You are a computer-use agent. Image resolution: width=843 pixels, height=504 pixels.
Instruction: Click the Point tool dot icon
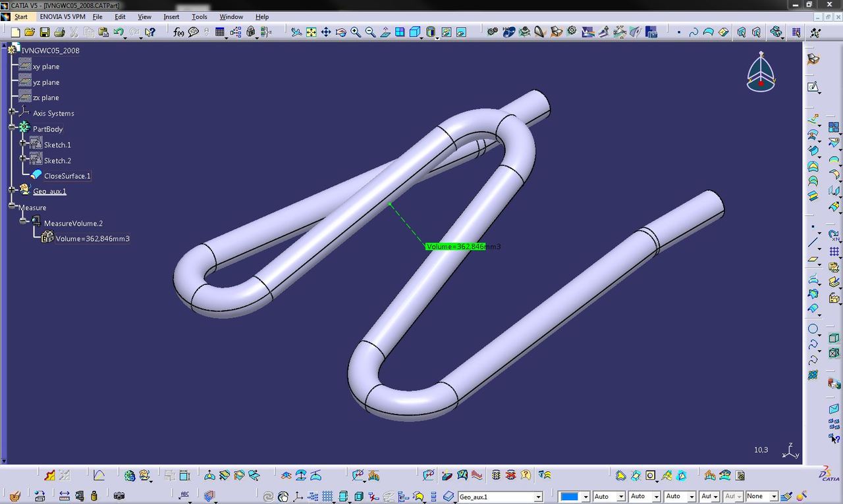[x=813, y=226]
